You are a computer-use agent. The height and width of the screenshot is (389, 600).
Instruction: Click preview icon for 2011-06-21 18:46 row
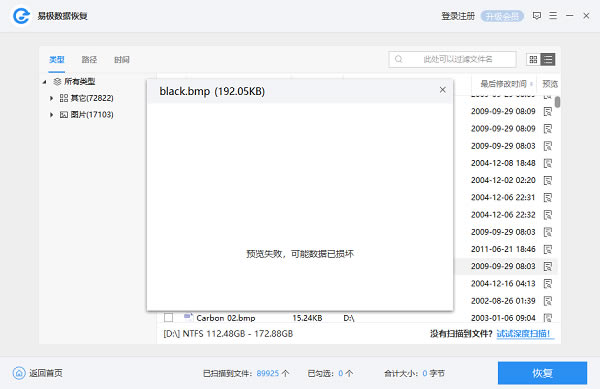click(548, 249)
